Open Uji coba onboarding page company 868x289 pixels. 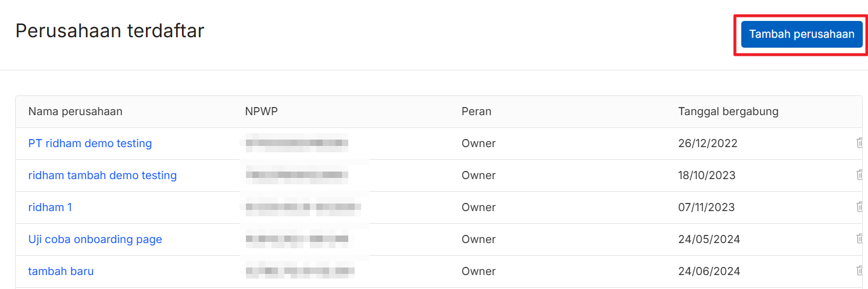95,239
